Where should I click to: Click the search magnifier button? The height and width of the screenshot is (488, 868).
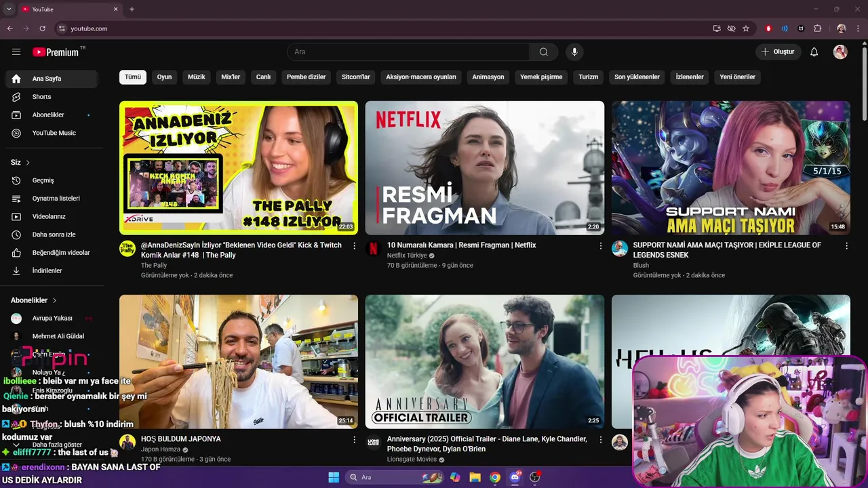point(544,52)
